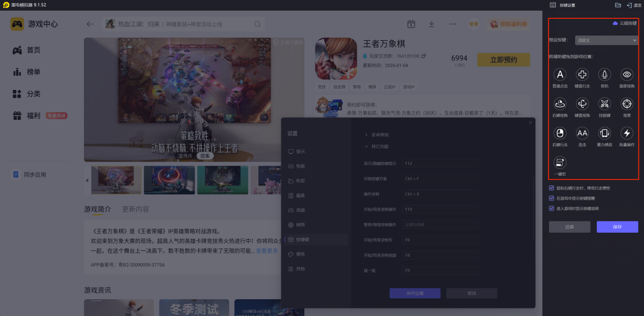The image size is (644, 316).
Task: Open 其他 settings tab
Action: (315, 269)
